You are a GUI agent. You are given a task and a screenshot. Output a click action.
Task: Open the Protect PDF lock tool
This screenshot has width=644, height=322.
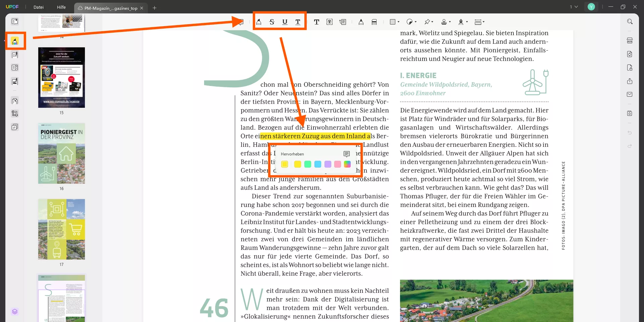point(630,67)
